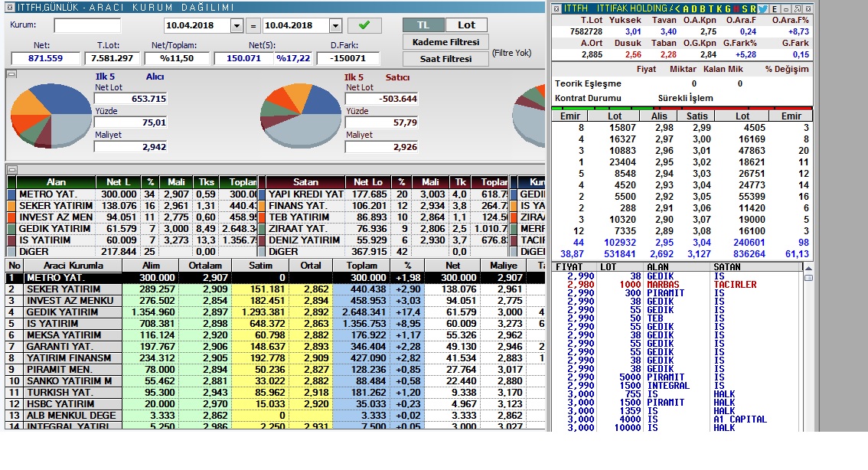Select HSBC YATIRIM row
The width and height of the screenshot is (868, 470).
pyautogui.click(x=275, y=403)
